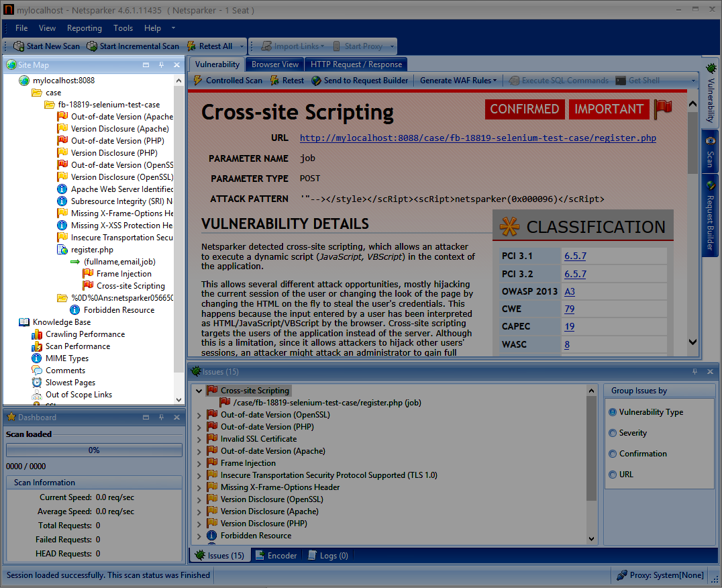
Task: Click the scan progress bar
Action: [94, 450]
